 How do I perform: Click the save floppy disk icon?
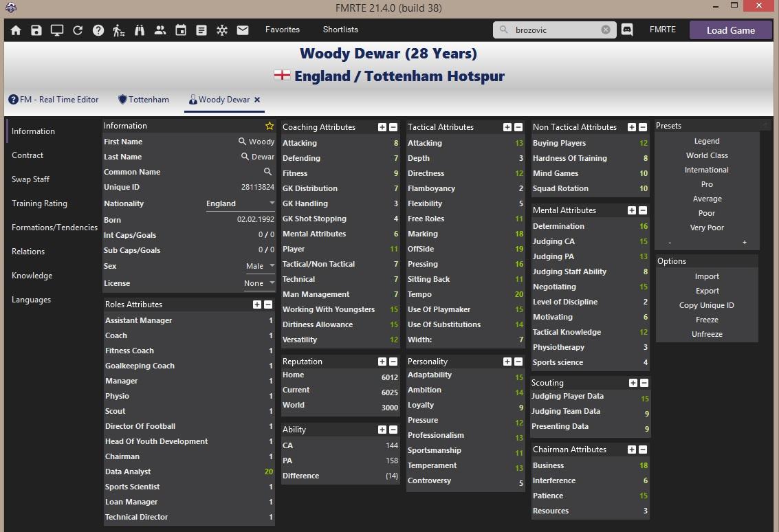[36, 30]
